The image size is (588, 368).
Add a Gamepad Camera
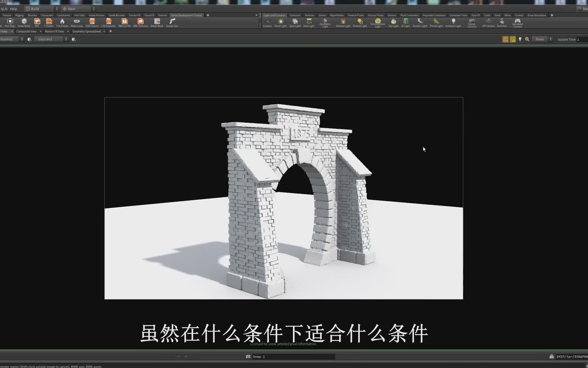(517, 23)
